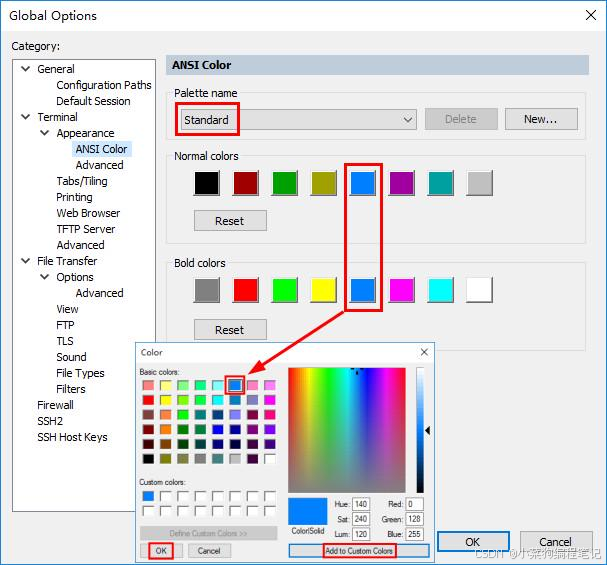Collapse the Appearance subtree
Viewport: 607px width, 565px height.
pos(45,133)
